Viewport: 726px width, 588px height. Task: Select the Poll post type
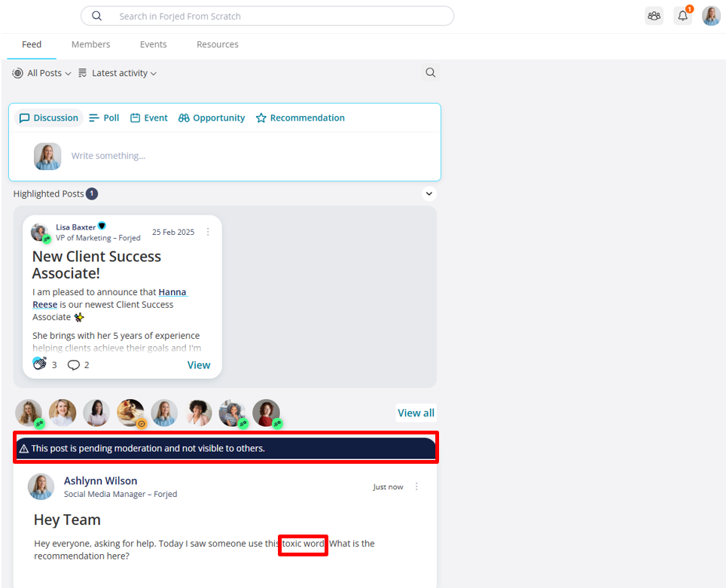click(104, 118)
